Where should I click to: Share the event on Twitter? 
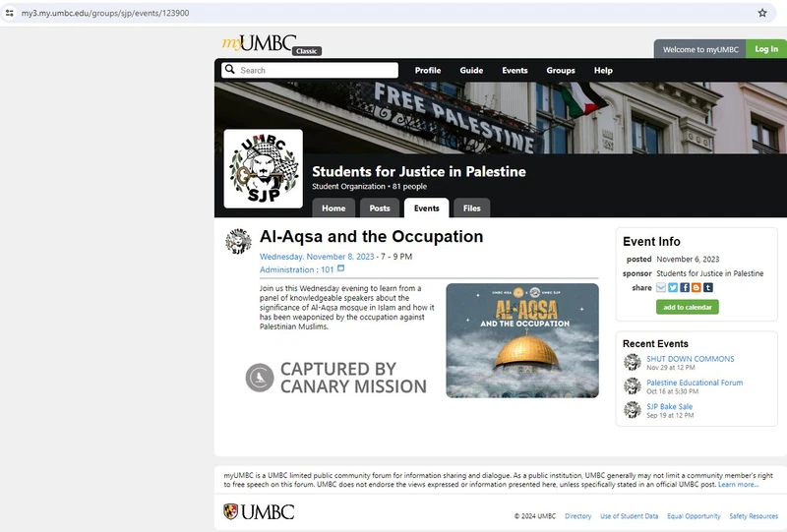[674, 288]
